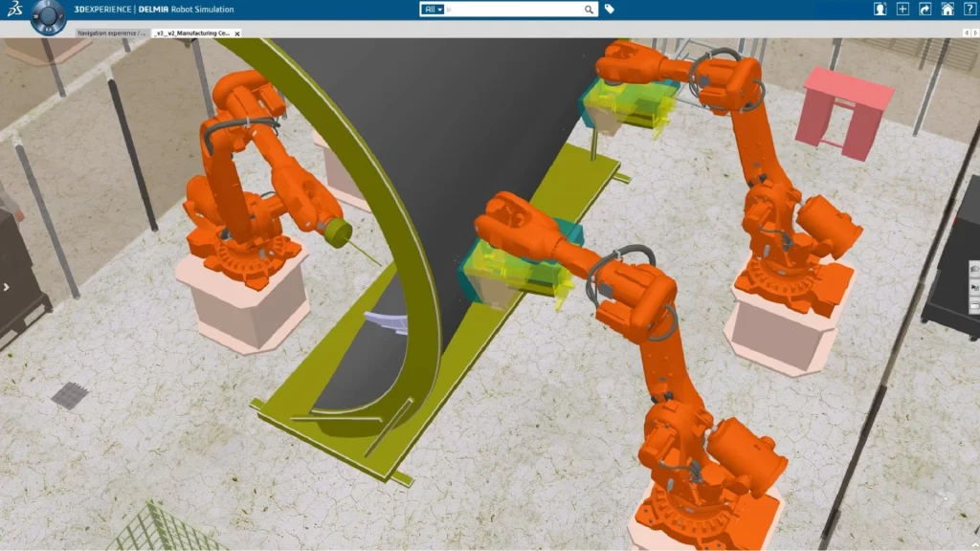This screenshot has width=980, height=551.
Task: Go to Home via house icon
Action: point(947,10)
